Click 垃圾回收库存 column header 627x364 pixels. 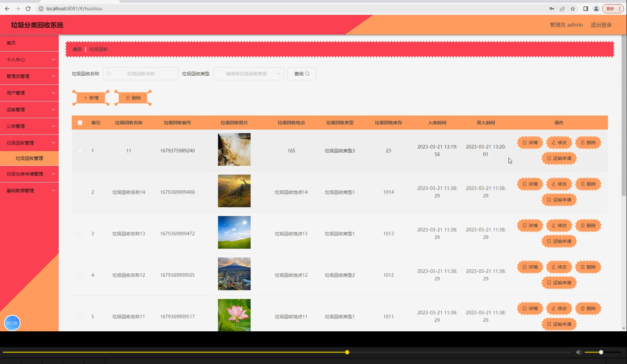[388, 123]
